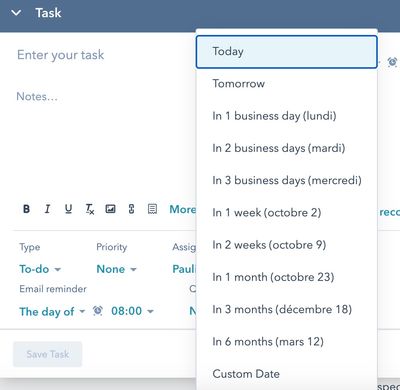Viewport: 400px width, 390px height.
Task: Click the More formatting link
Action: (x=183, y=209)
